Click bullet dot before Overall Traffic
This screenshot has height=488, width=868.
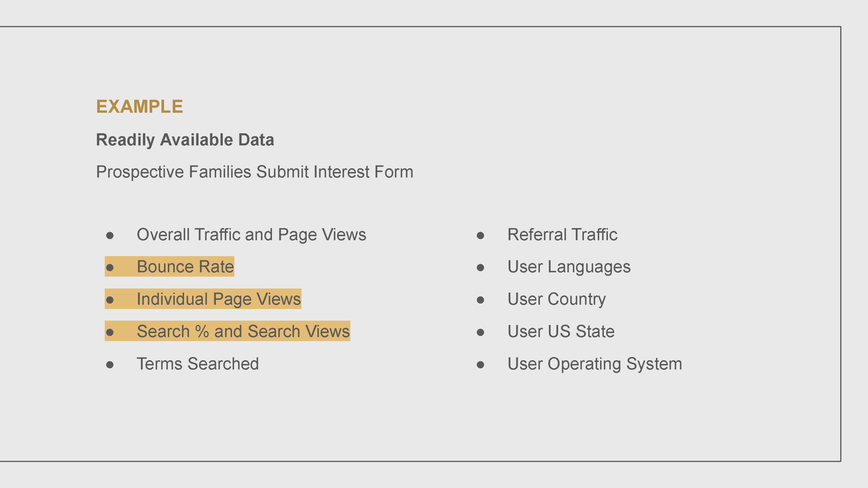(110, 236)
